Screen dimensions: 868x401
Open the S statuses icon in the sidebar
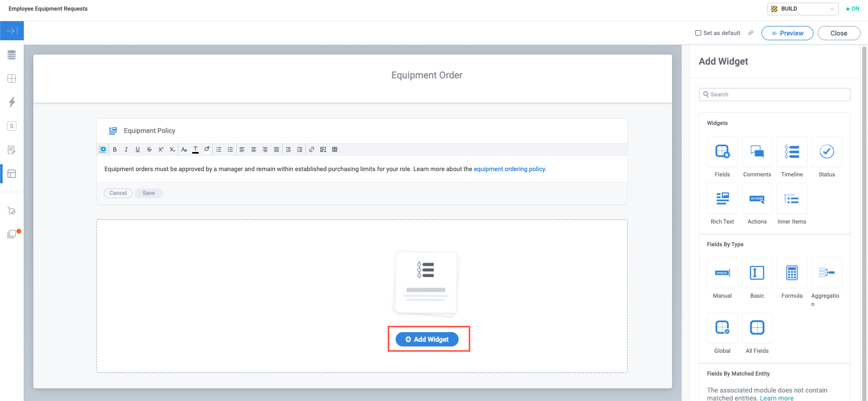12,126
